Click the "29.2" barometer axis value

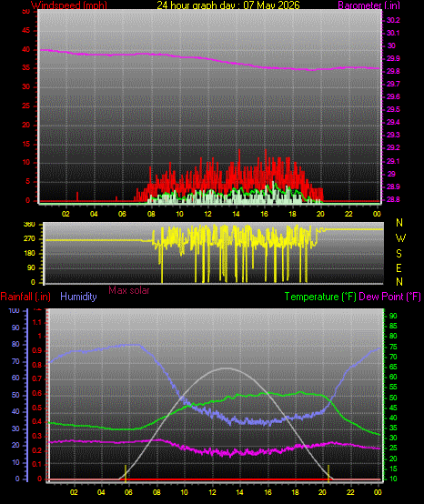(393, 148)
